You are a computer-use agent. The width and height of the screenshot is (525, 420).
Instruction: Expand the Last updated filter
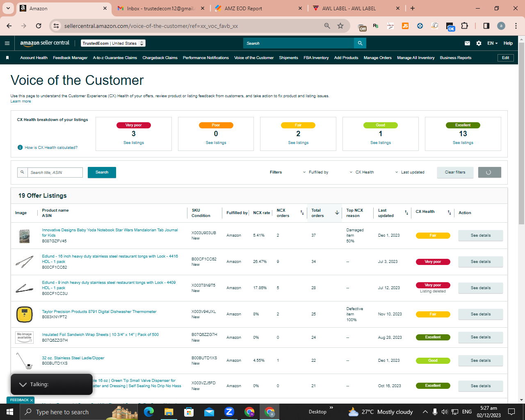point(410,172)
